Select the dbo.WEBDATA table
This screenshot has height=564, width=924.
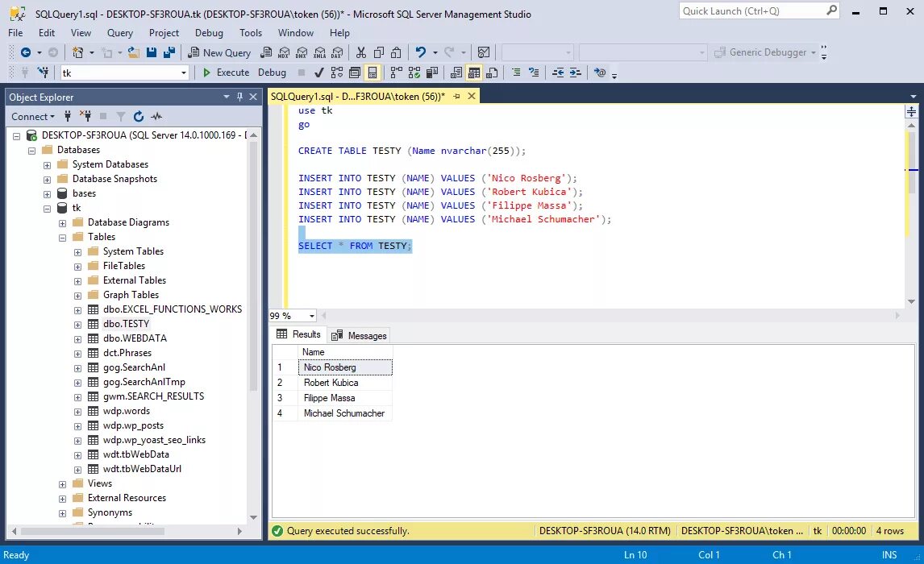(x=135, y=338)
